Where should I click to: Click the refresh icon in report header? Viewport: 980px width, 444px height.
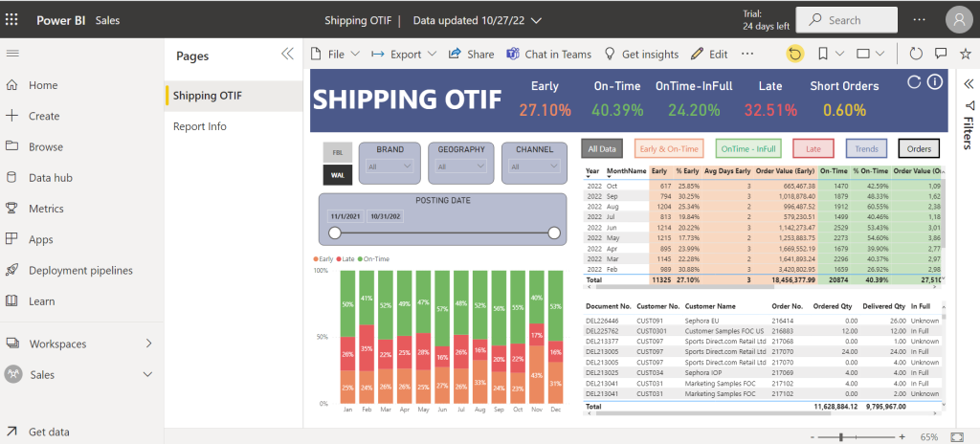tap(914, 82)
